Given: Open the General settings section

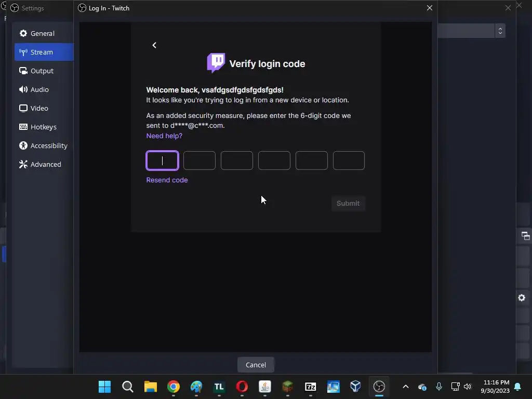Looking at the screenshot, I should click(44, 33).
